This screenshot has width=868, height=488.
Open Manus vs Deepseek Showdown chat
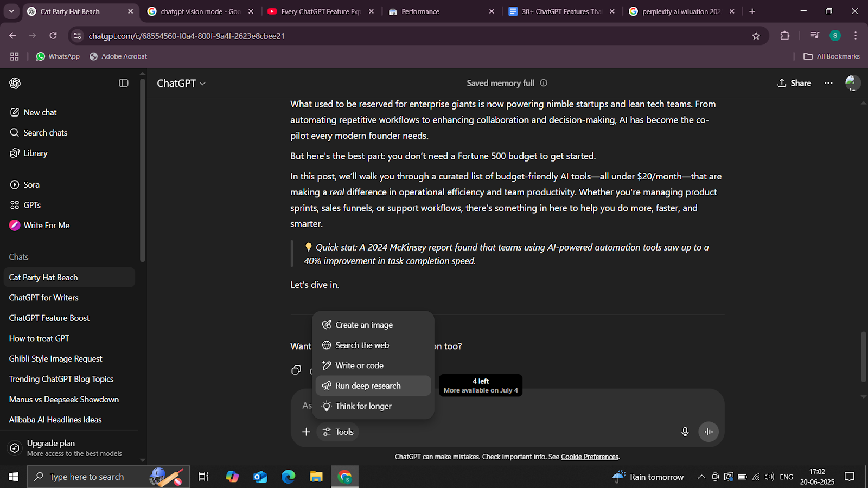click(69, 399)
